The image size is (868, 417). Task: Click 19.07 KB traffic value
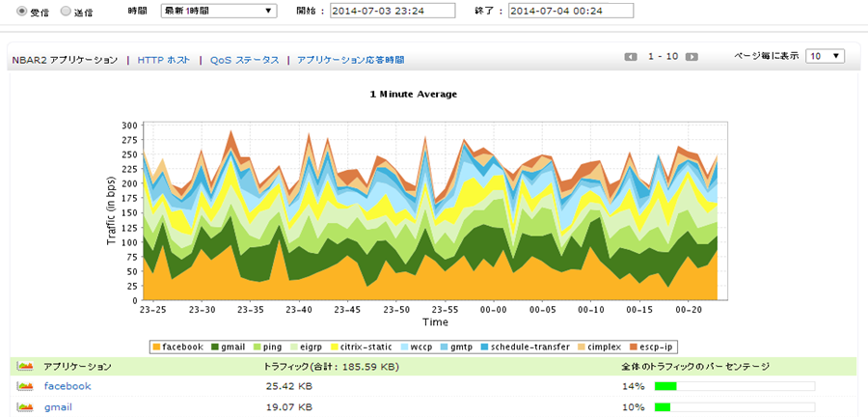288,407
